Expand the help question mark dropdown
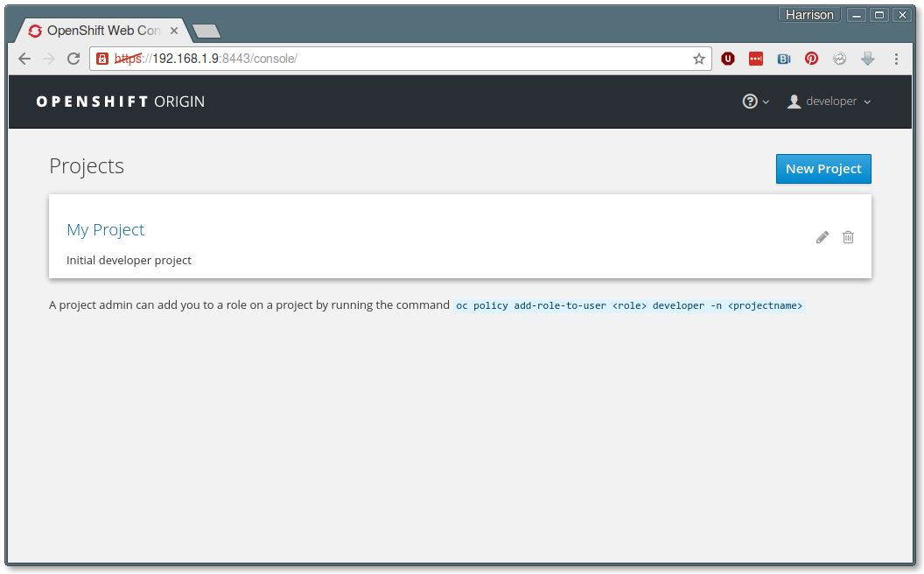 coord(755,101)
